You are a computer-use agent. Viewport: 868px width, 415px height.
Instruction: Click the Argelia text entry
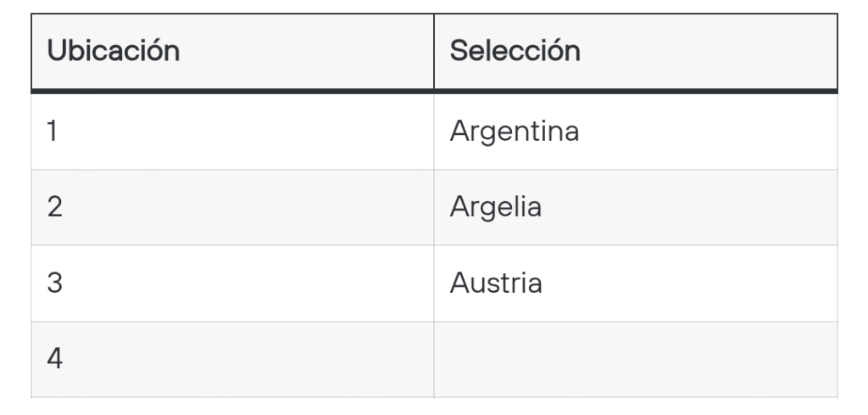[495, 209]
